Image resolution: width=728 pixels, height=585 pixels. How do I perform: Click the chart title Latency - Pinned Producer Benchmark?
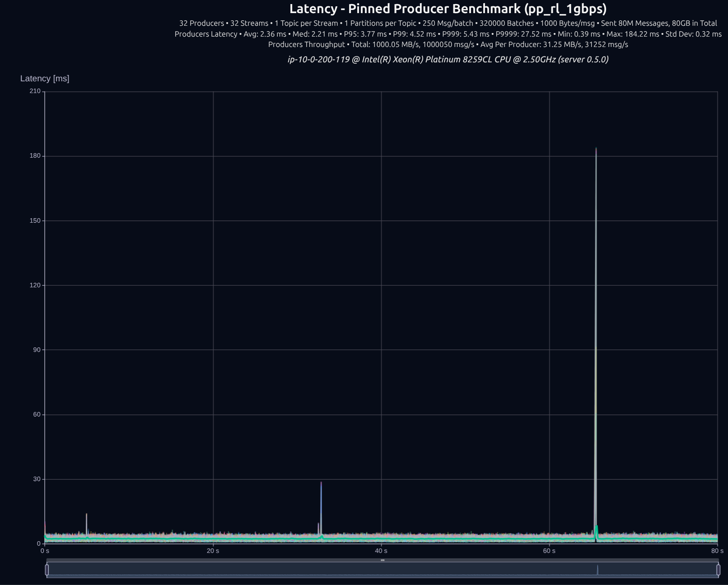(x=448, y=9)
